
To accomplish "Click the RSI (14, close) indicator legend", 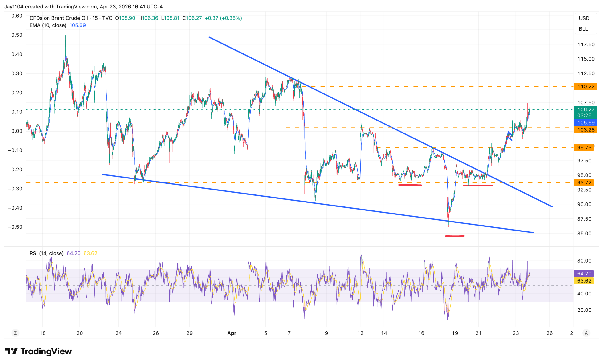I will pyautogui.click(x=46, y=253).
